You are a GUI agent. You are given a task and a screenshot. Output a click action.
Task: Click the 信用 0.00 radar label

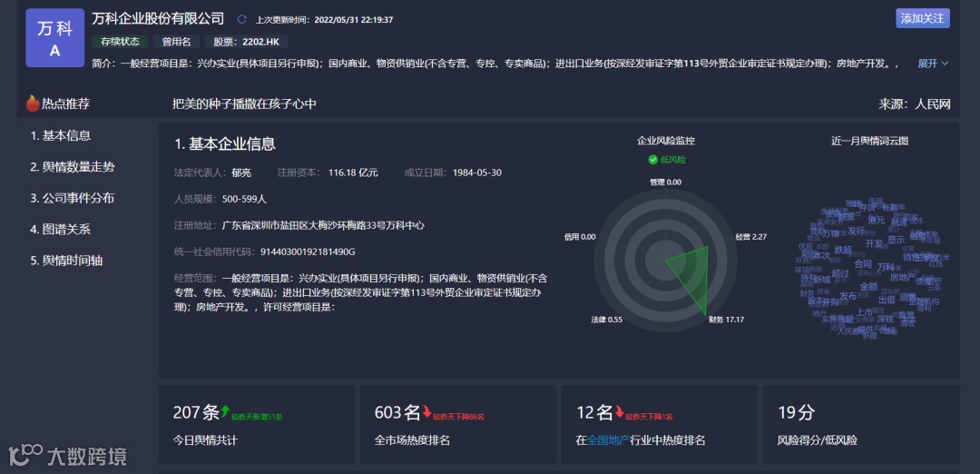pos(579,237)
